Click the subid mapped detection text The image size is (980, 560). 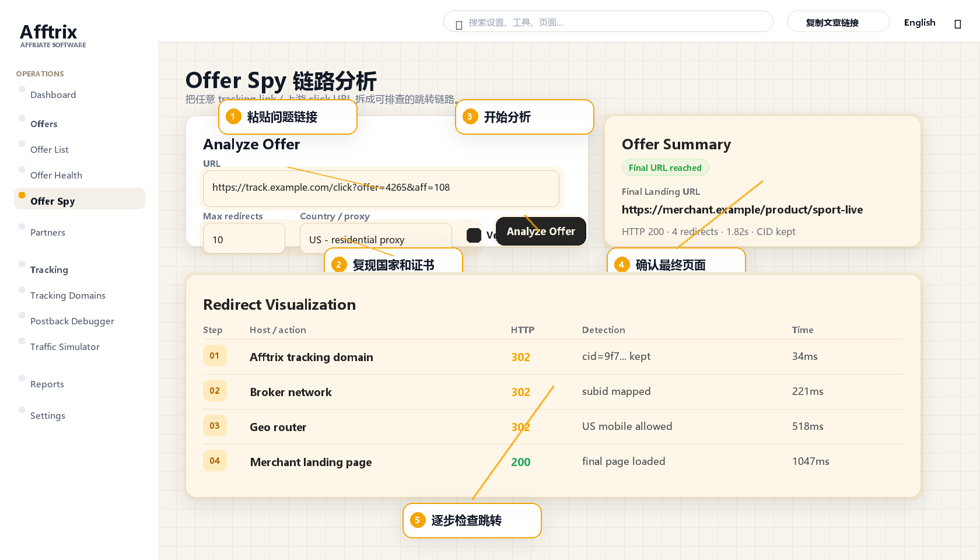click(x=616, y=391)
